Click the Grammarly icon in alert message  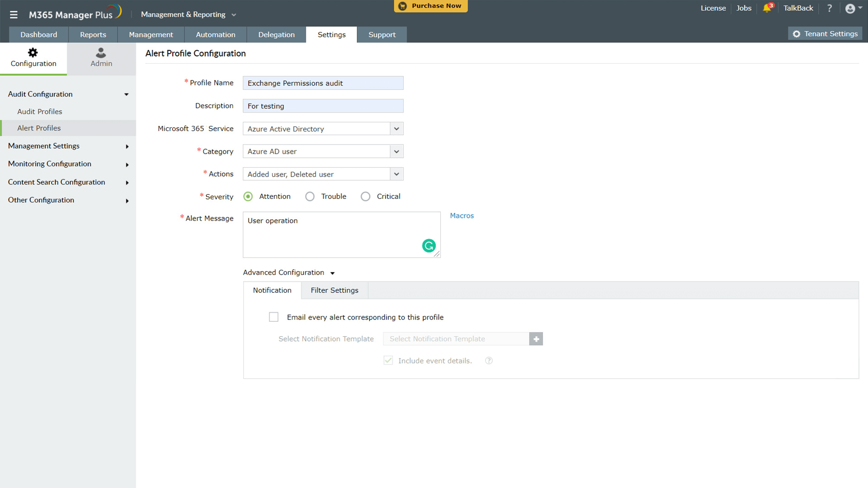tap(429, 246)
